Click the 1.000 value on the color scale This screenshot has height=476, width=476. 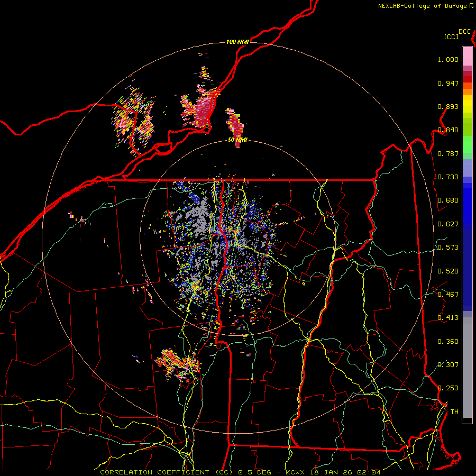[448, 59]
